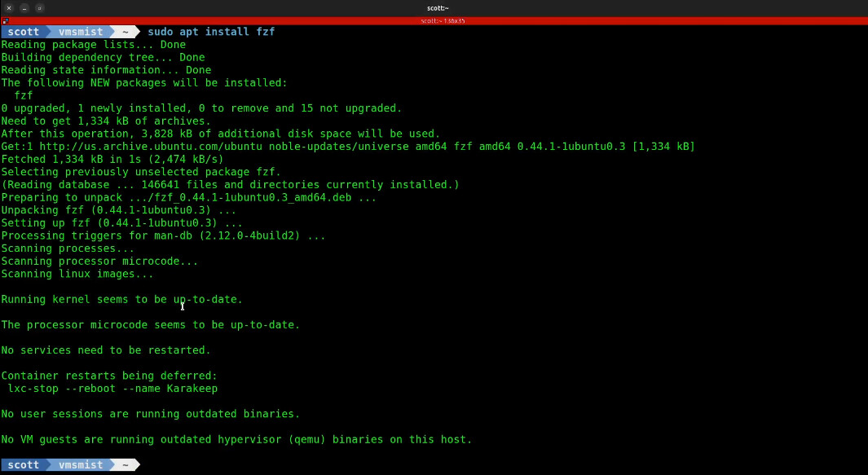Screen dimensions: 868x475
Task: Click the restore window control
Action: coord(38,7)
